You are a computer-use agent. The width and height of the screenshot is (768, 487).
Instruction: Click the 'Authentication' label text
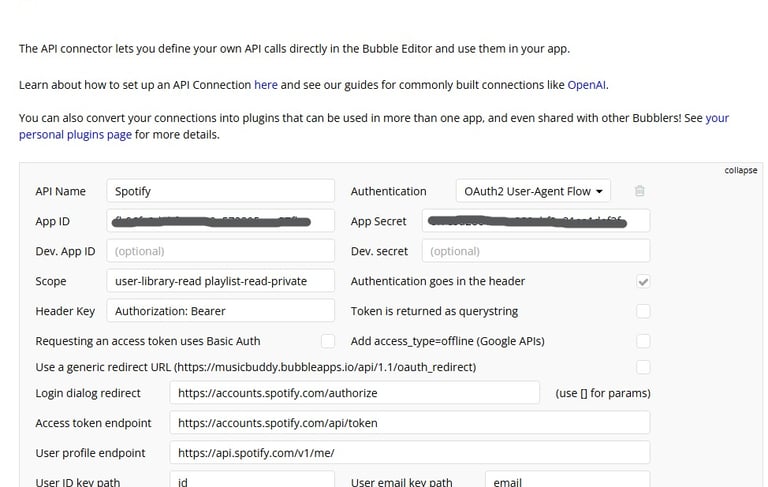(388, 191)
